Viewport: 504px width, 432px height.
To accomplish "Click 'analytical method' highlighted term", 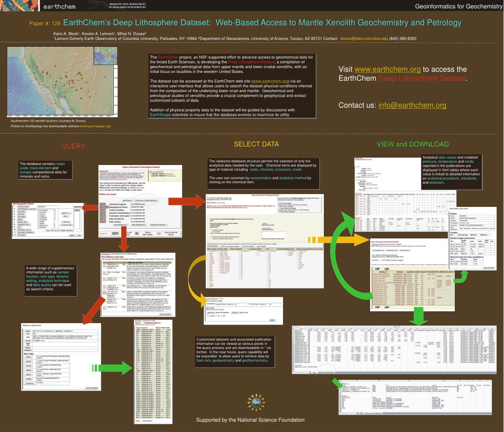I will click(x=292, y=178).
